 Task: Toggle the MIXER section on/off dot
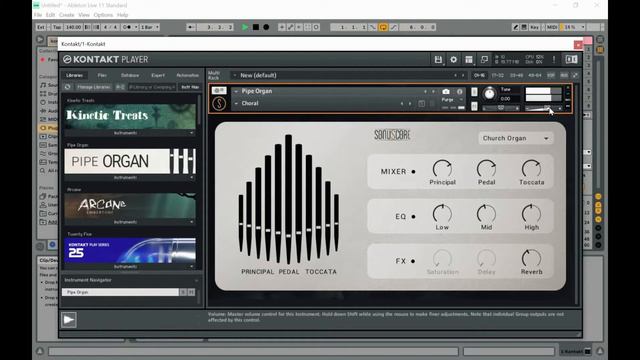coord(413,172)
